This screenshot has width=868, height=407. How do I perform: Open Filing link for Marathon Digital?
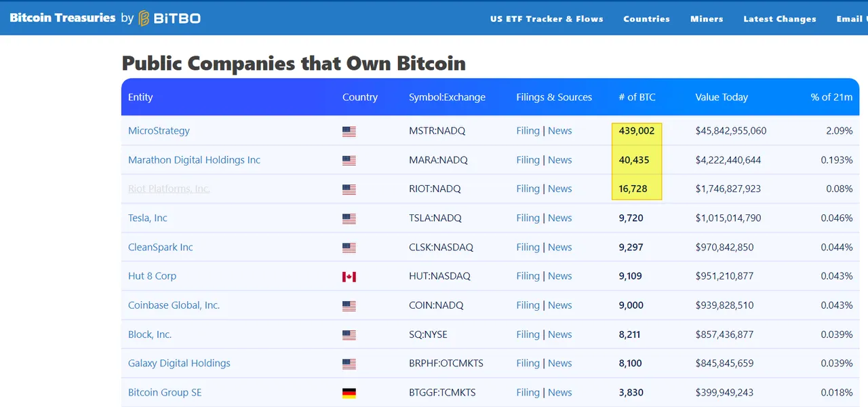pyautogui.click(x=528, y=160)
